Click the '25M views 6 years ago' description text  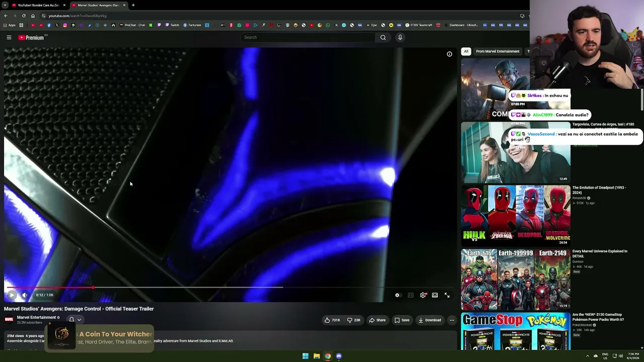25,336
